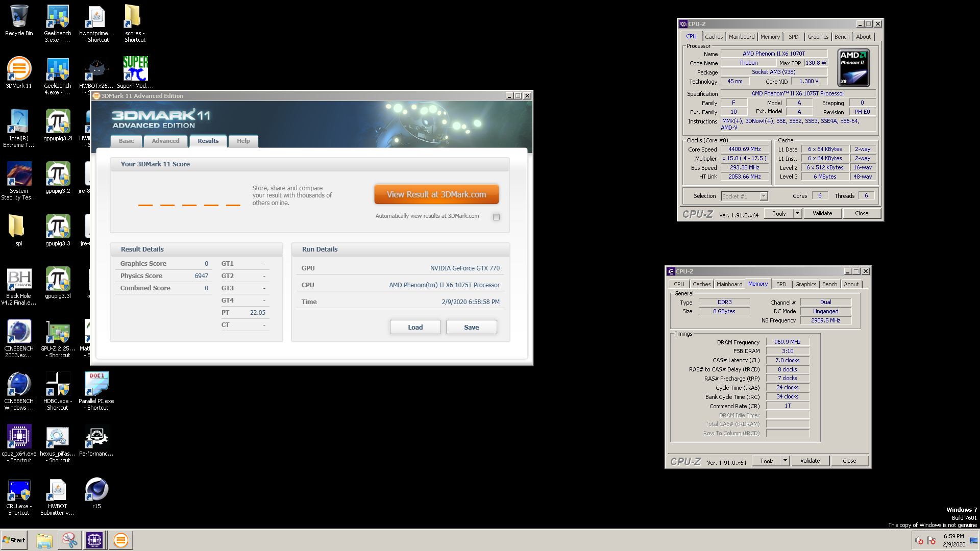The width and height of the screenshot is (980, 551).
Task: Click the volume icon in system tray
Action: (x=919, y=540)
